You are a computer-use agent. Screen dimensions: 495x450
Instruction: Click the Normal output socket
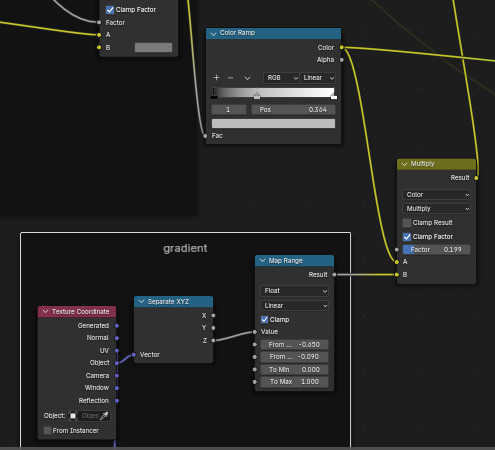click(117, 338)
